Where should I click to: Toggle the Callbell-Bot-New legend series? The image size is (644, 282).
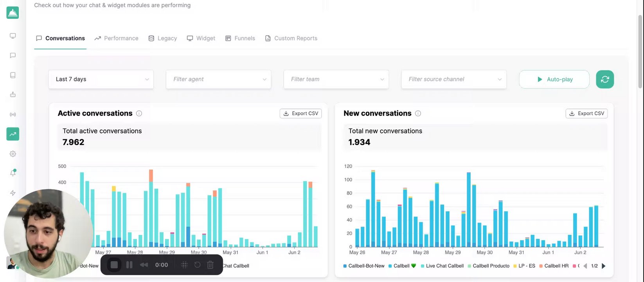(364, 266)
